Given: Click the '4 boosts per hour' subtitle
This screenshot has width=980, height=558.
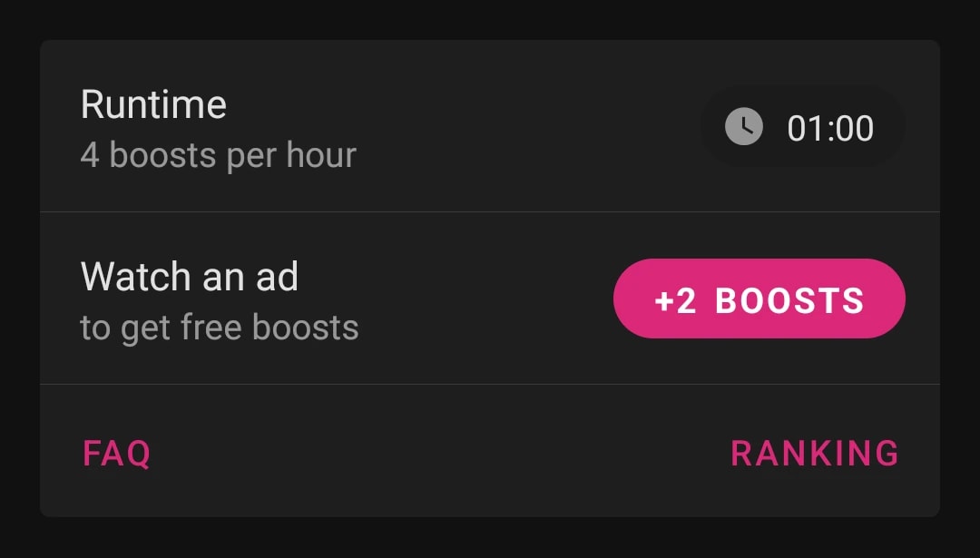Looking at the screenshot, I should (218, 155).
